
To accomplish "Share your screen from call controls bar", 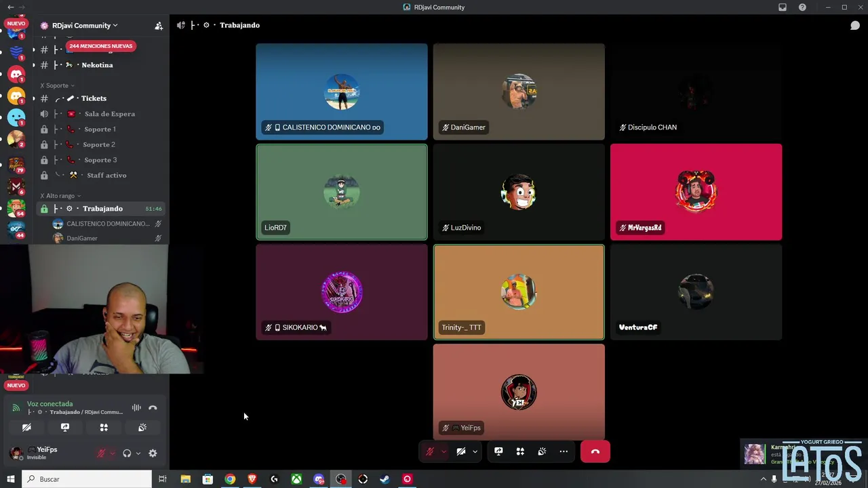I will pyautogui.click(x=498, y=451).
